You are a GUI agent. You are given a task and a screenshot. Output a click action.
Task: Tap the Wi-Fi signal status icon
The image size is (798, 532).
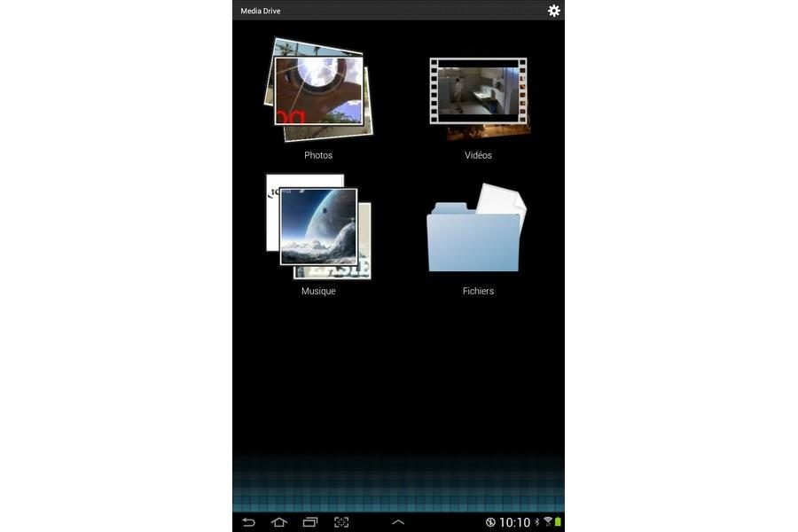(x=548, y=521)
